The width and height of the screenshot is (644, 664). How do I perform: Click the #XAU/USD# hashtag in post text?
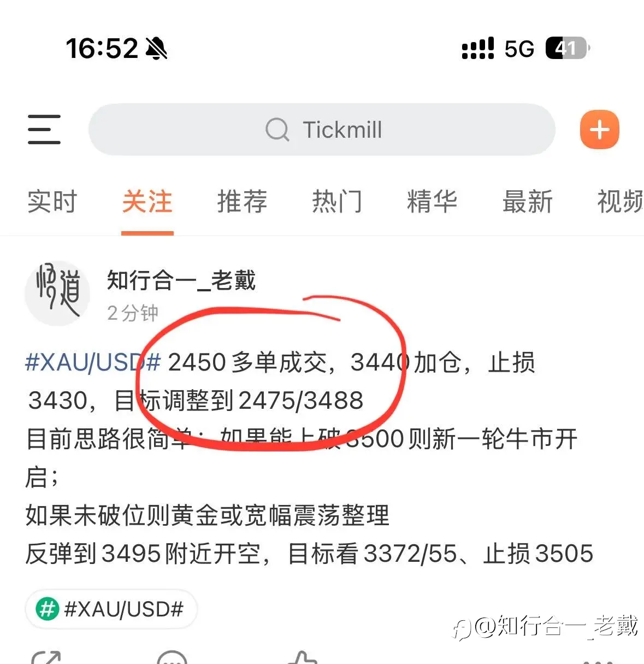(x=93, y=362)
